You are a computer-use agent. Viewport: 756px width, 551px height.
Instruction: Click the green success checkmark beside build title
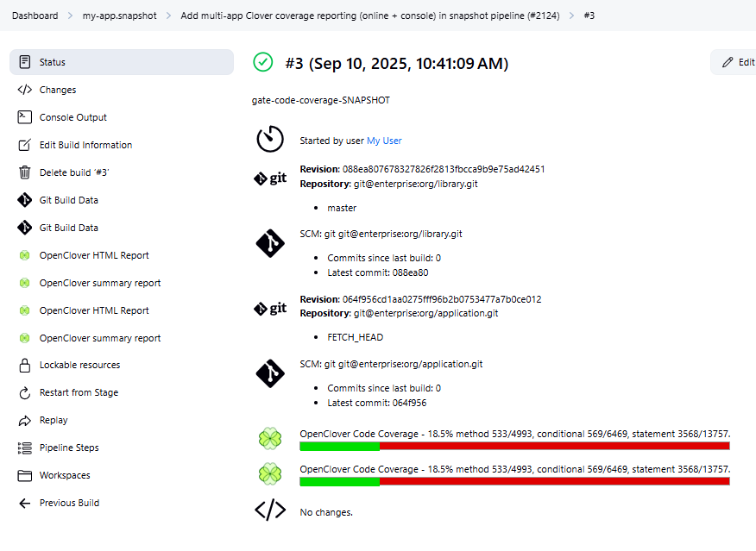coord(262,63)
